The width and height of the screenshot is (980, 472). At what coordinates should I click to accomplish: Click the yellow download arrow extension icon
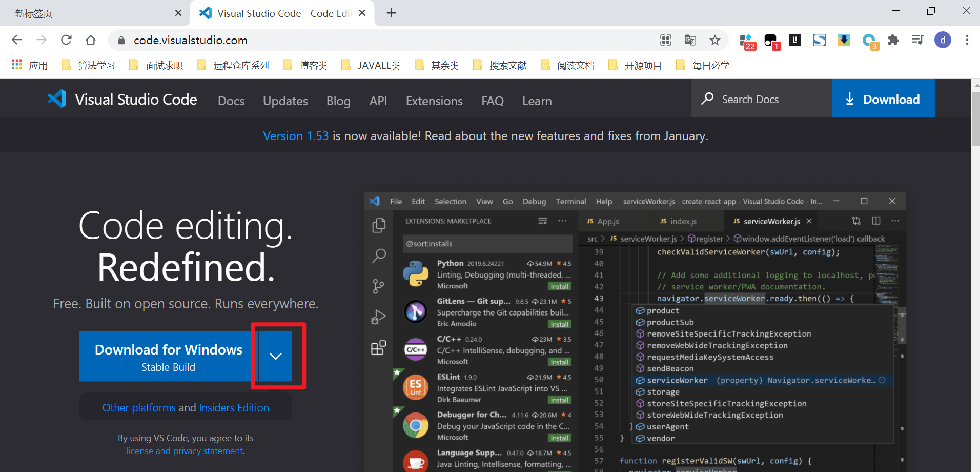coord(844,40)
